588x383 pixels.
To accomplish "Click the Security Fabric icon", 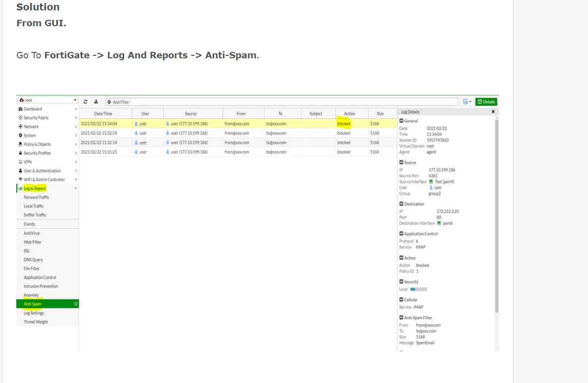I will pos(20,118).
